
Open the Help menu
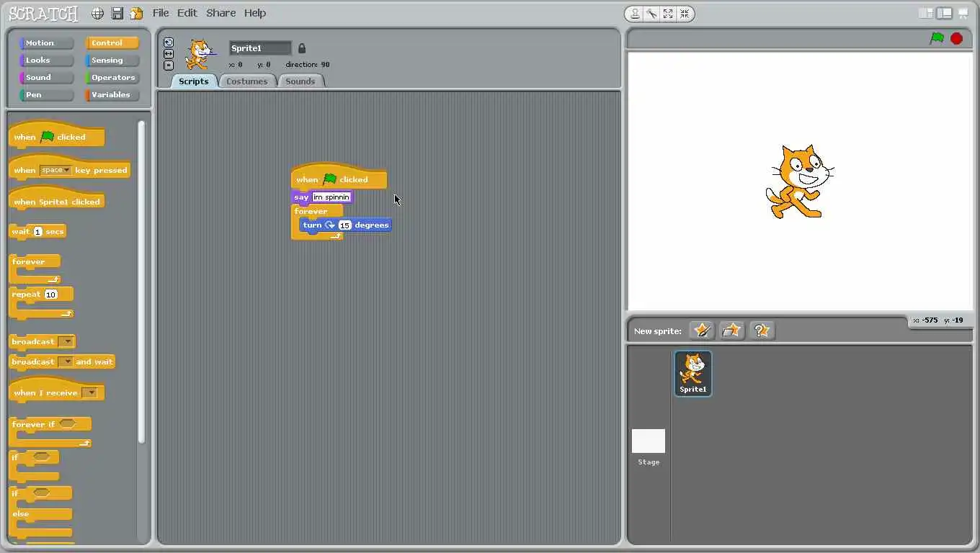coord(255,13)
